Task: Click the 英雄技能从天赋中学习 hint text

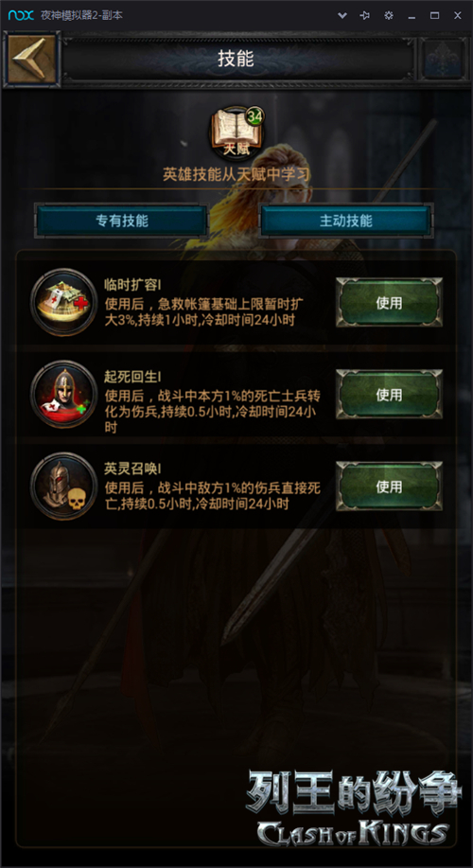Action: (x=236, y=175)
